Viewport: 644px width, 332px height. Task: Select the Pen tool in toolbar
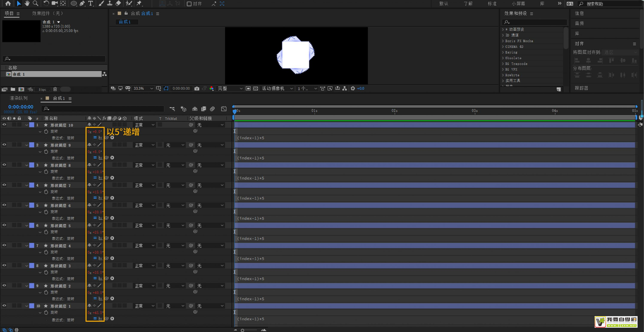(82, 3)
